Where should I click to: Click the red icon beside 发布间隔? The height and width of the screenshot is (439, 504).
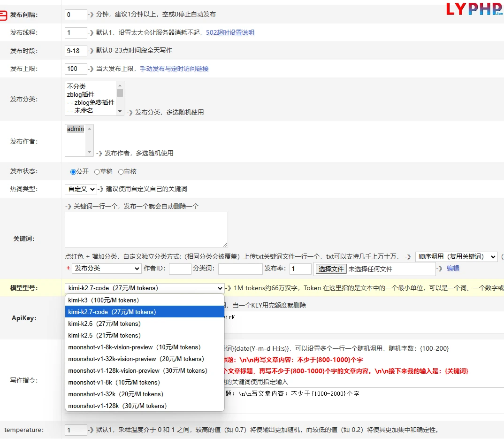tap(3, 15)
